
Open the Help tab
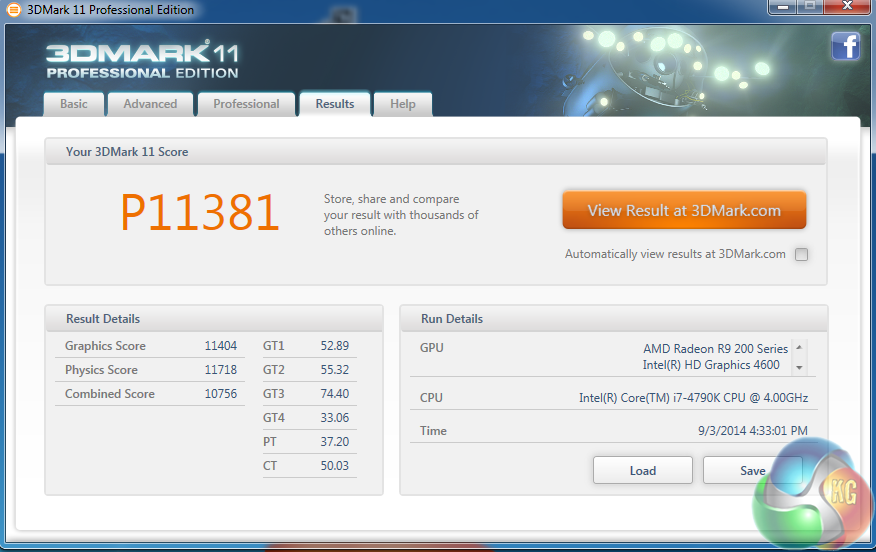pos(403,104)
